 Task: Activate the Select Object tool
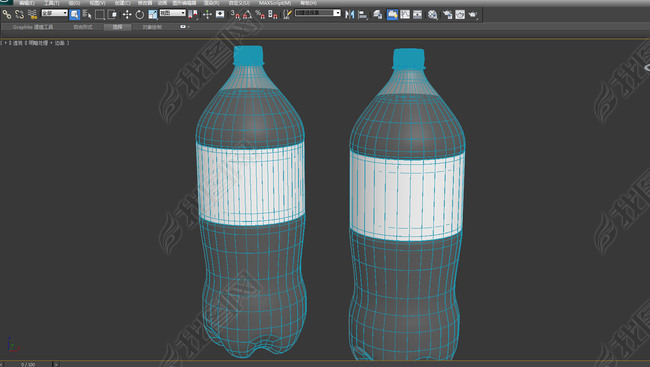pos(75,15)
